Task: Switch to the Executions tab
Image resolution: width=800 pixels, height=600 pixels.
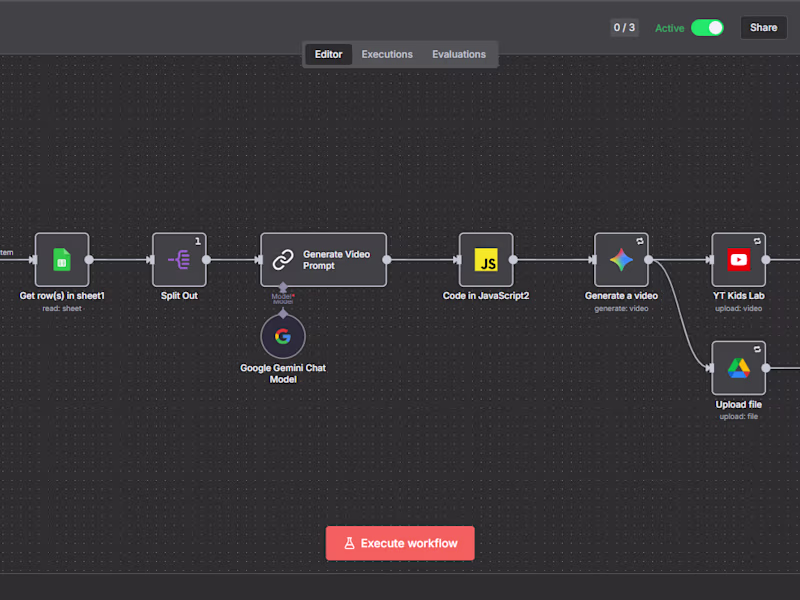Action: pyautogui.click(x=387, y=54)
